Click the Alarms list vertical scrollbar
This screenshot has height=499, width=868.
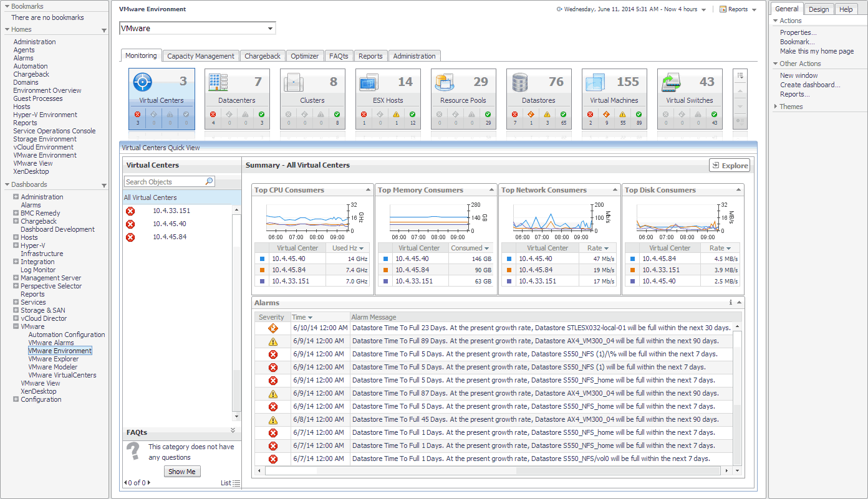(x=738, y=399)
